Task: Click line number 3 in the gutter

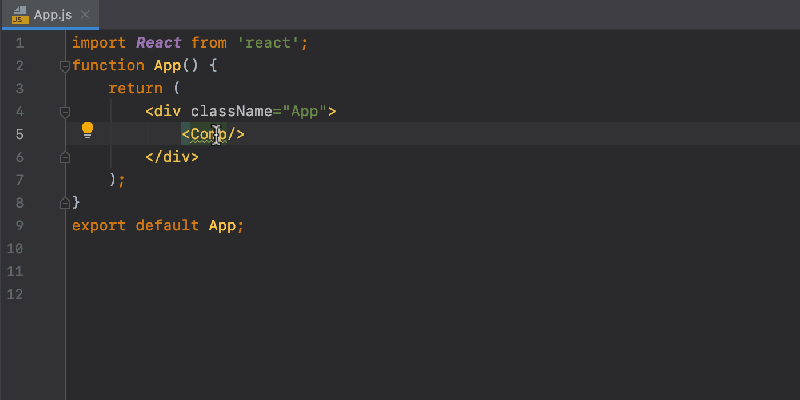Action: click(20, 89)
